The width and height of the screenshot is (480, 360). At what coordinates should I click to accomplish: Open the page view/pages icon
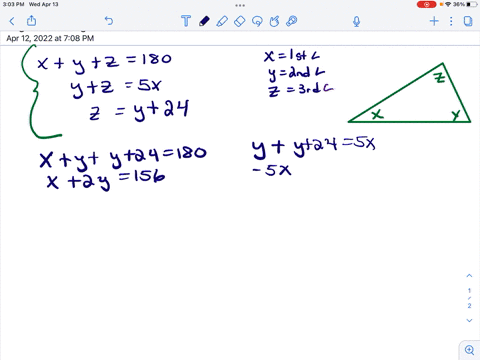pos(468,21)
